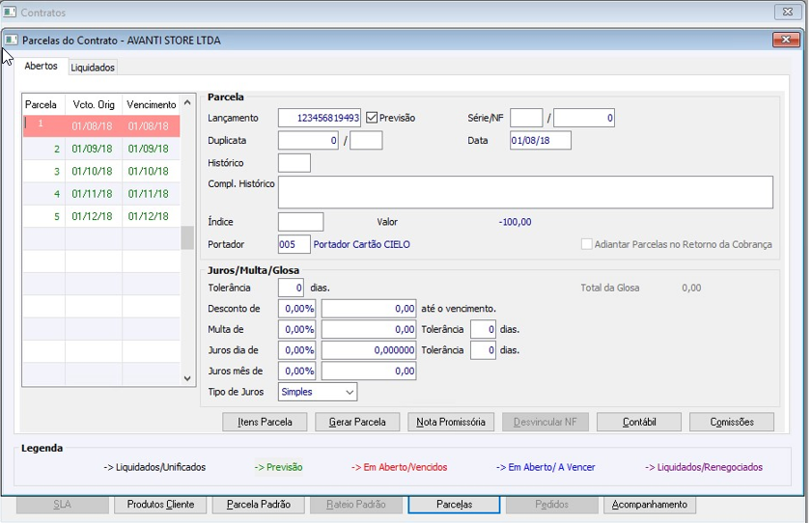Select parcela 3 row due 01/10/18
Screen dimensions: 812x523
click(101, 172)
